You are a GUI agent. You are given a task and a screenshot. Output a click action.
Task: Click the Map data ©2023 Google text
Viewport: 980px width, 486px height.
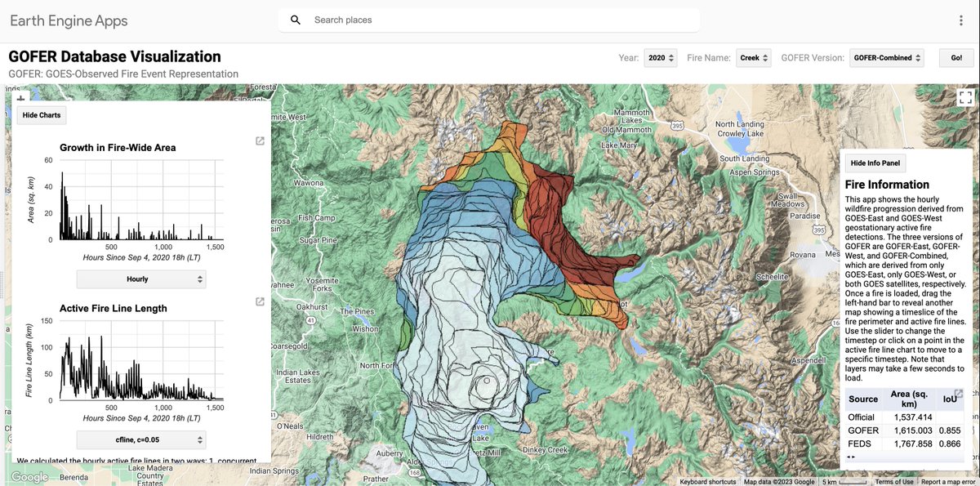[778, 482]
